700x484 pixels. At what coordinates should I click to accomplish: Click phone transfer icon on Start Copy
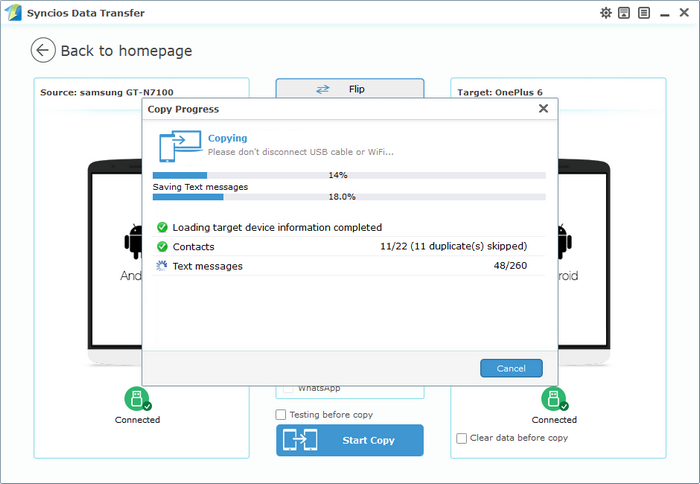coord(300,440)
